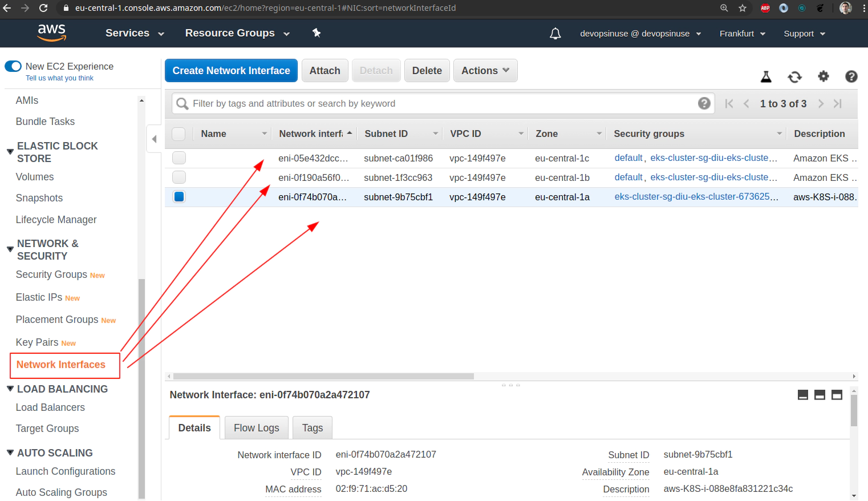Go to next page of results
Image resolution: width=868 pixels, height=501 pixels.
pyautogui.click(x=821, y=103)
